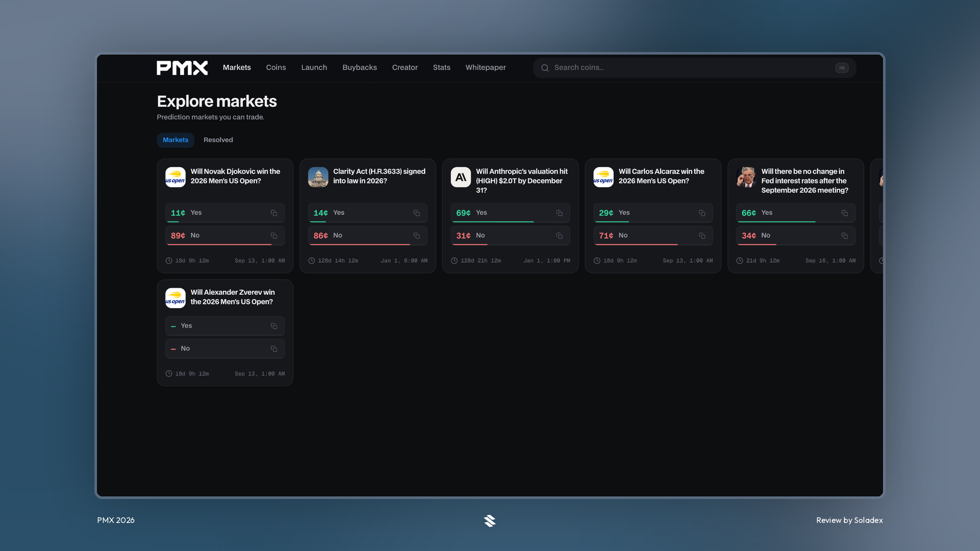This screenshot has width=980, height=551.
Task: Click the PMX logo
Action: coord(182,68)
